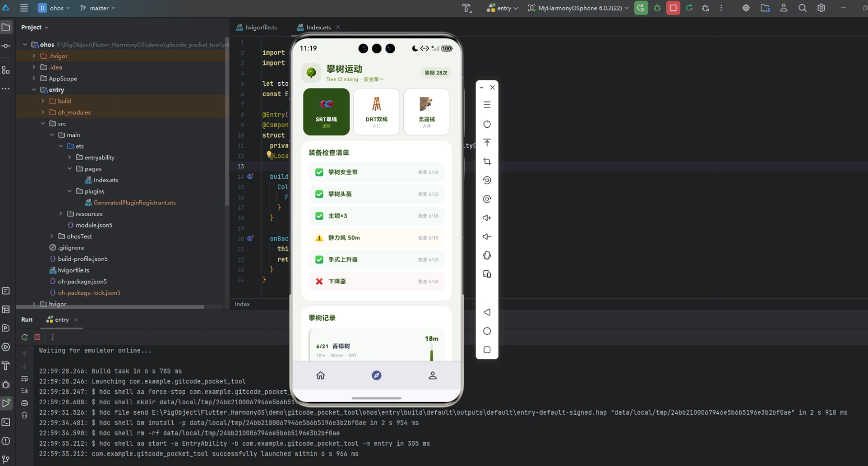Viewport: 868px width, 466px height.
Task: Rerun entry in the Run panel
Action: (x=25, y=337)
